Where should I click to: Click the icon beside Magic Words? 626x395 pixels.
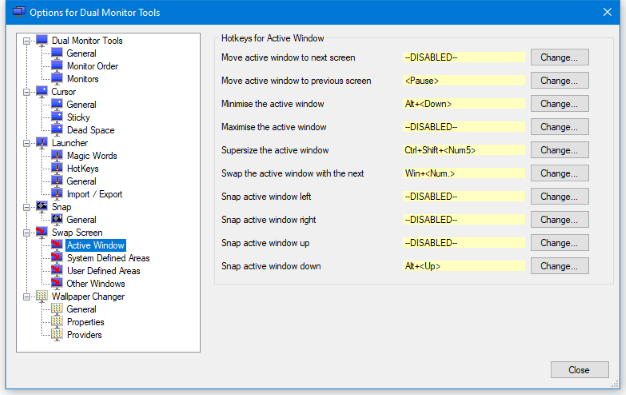[57, 155]
